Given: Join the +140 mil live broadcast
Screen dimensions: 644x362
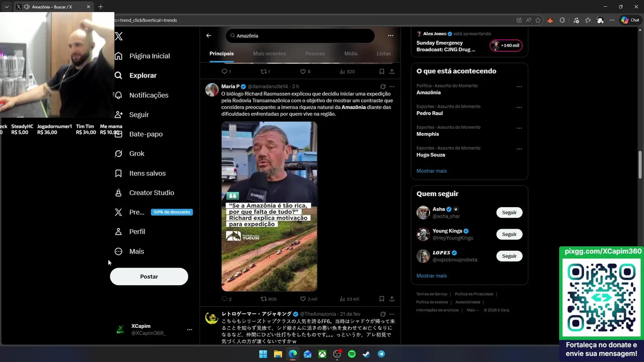Looking at the screenshot, I should (506, 46).
